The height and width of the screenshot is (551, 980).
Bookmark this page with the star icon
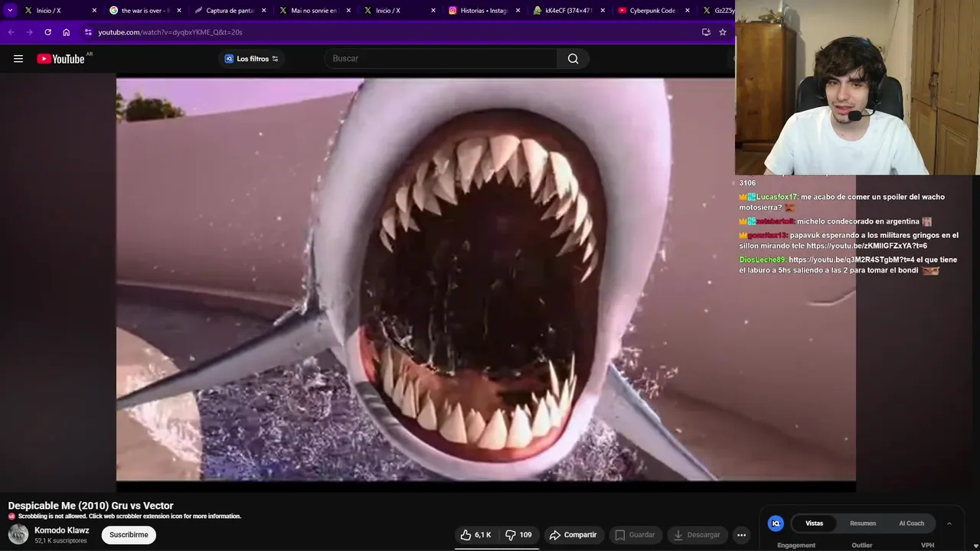click(722, 32)
